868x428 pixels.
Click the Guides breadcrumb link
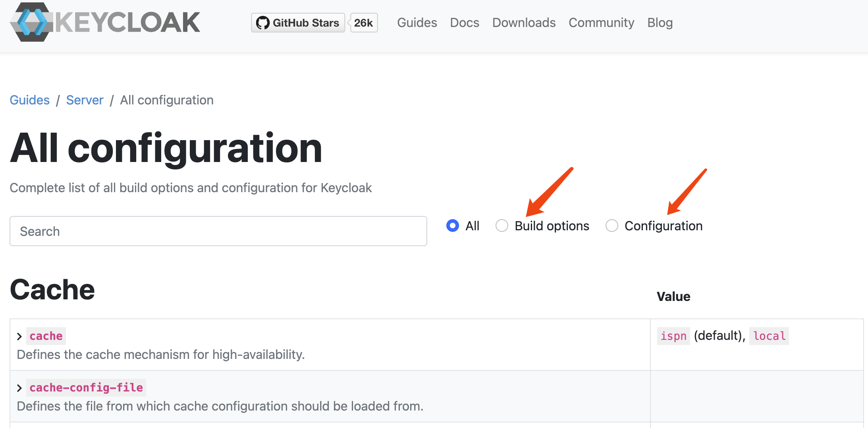[x=30, y=100]
